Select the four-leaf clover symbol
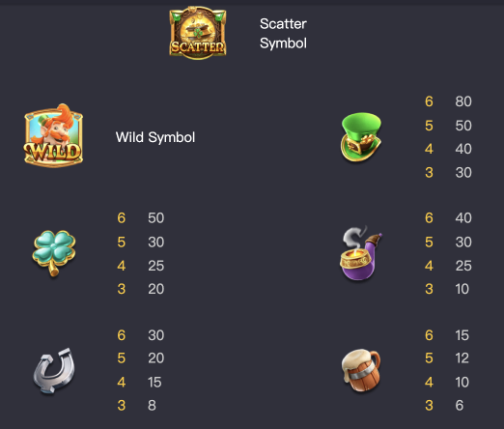Viewport: 504px width, 429px height. pyautogui.click(x=54, y=253)
